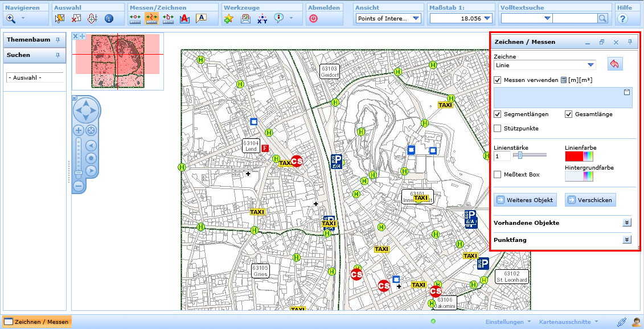Click the star bookmark icon in Werkzeuge
Viewport: 644px width, 329px height.
[x=228, y=18]
